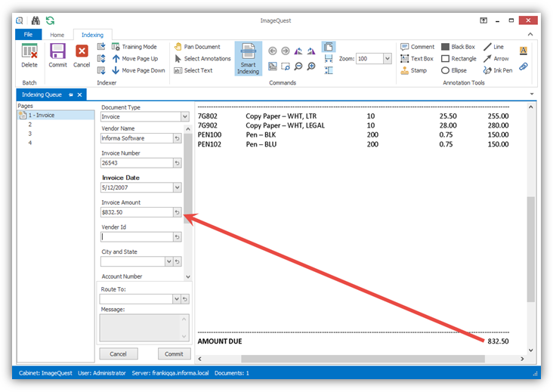Image resolution: width=553 pixels, height=392 pixels.
Task: Pin the Indexing Queue tab
Action: pos(71,94)
